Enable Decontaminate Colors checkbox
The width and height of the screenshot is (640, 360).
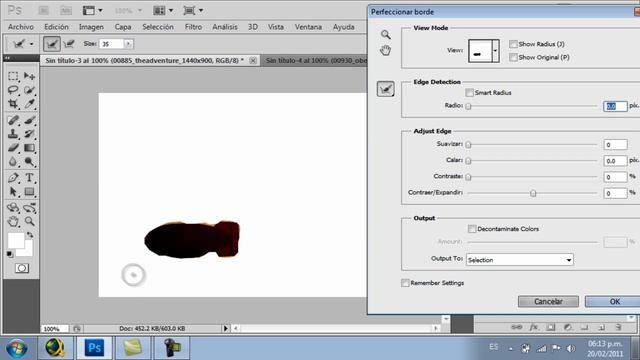pyautogui.click(x=472, y=229)
